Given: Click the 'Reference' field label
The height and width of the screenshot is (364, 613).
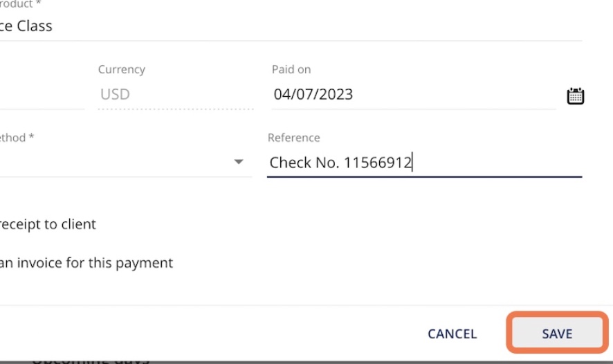Looking at the screenshot, I should click(x=294, y=138).
